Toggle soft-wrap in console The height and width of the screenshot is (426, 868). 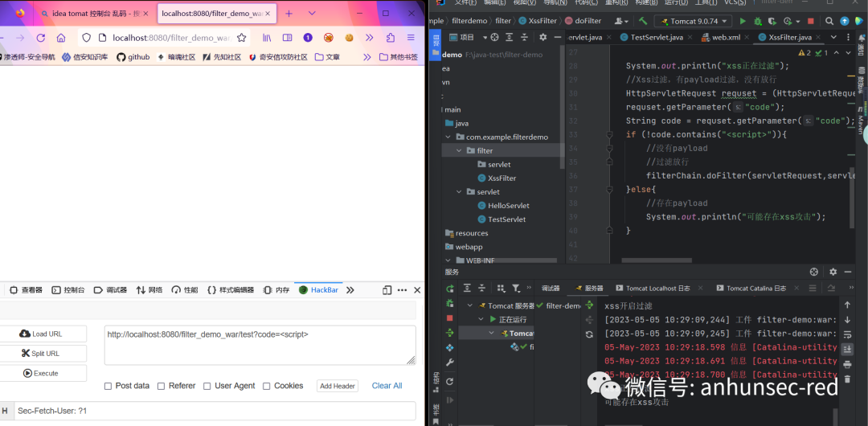[847, 334]
